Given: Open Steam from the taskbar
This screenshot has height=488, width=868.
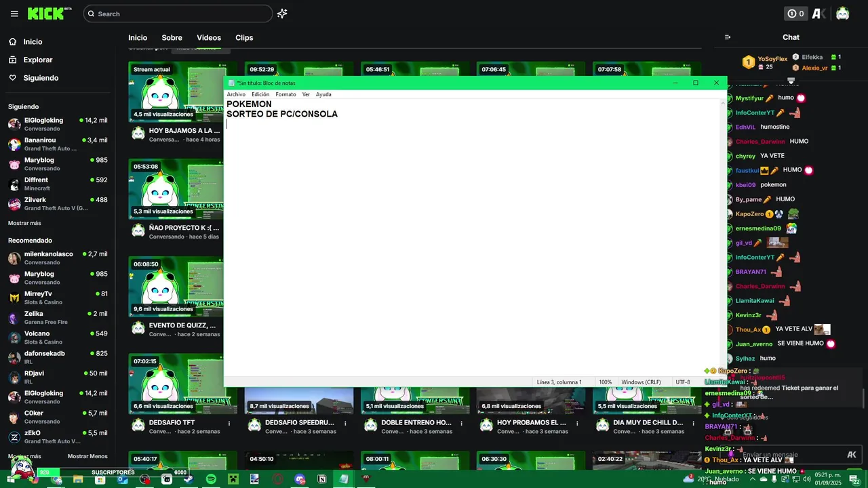Looking at the screenshot, I should pyautogui.click(x=188, y=479).
